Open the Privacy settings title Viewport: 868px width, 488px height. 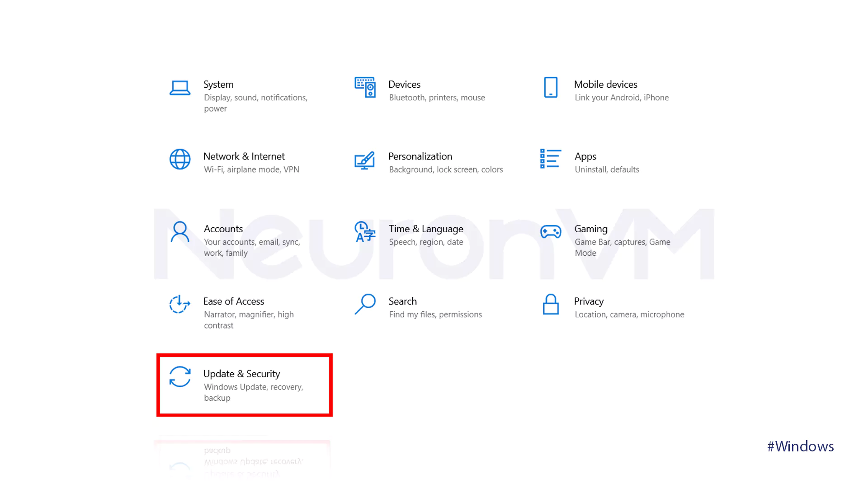(x=589, y=301)
